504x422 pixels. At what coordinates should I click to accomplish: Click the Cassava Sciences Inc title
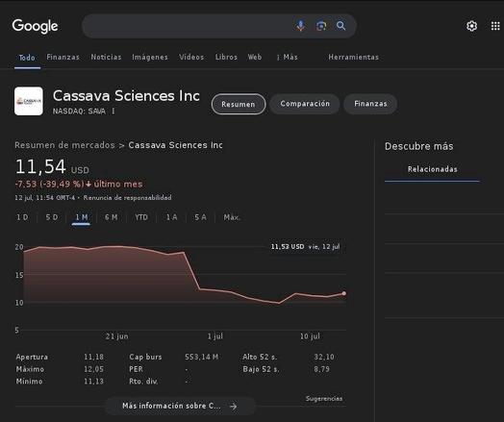[x=126, y=96]
